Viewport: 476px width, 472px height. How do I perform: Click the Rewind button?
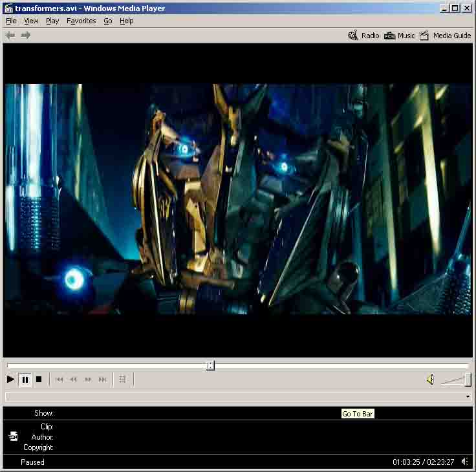coord(74,380)
